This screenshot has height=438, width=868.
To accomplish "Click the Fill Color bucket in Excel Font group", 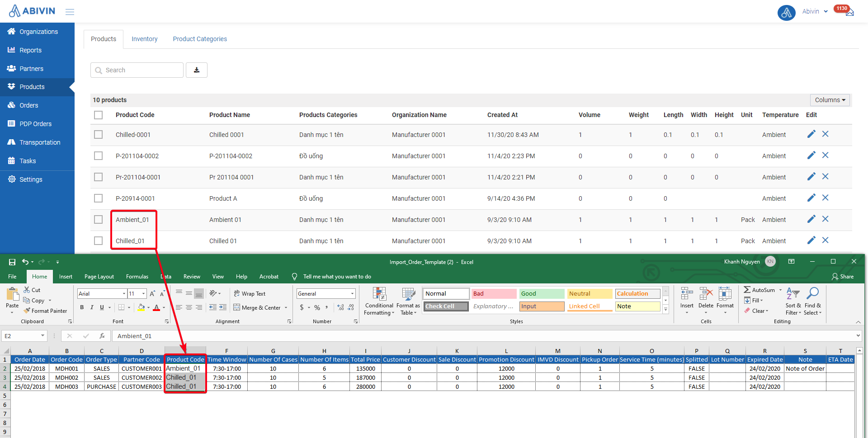I will pos(141,308).
